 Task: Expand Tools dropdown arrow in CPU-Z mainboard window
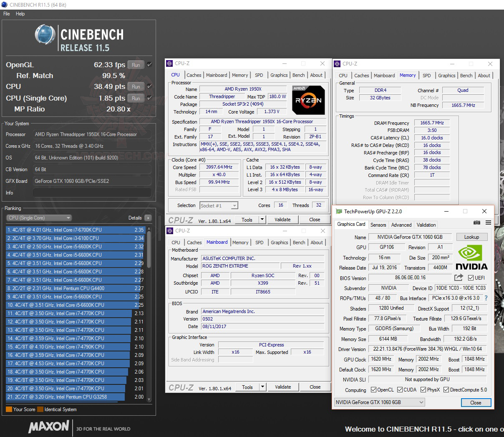[263, 387]
